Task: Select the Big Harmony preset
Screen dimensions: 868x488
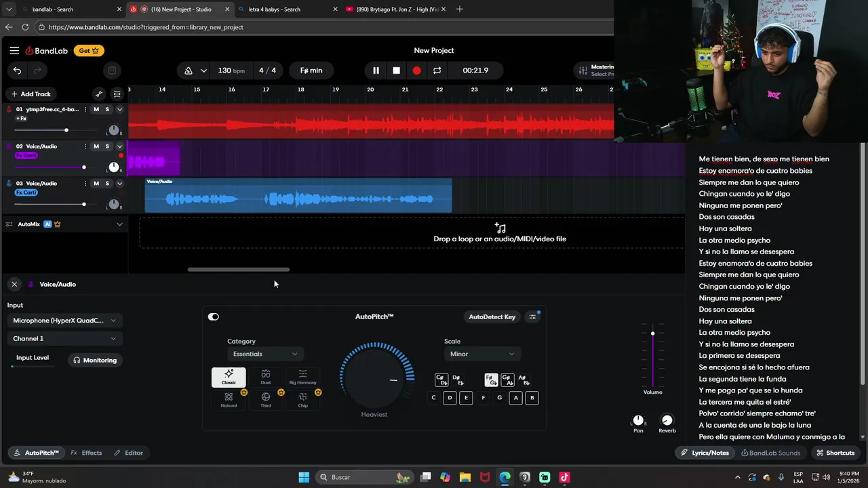Action: [302, 378]
